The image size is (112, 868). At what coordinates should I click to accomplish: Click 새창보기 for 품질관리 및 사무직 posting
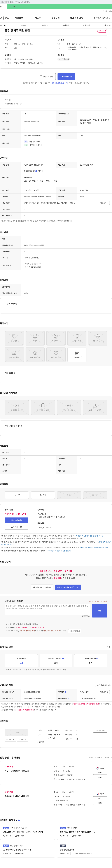100,803
